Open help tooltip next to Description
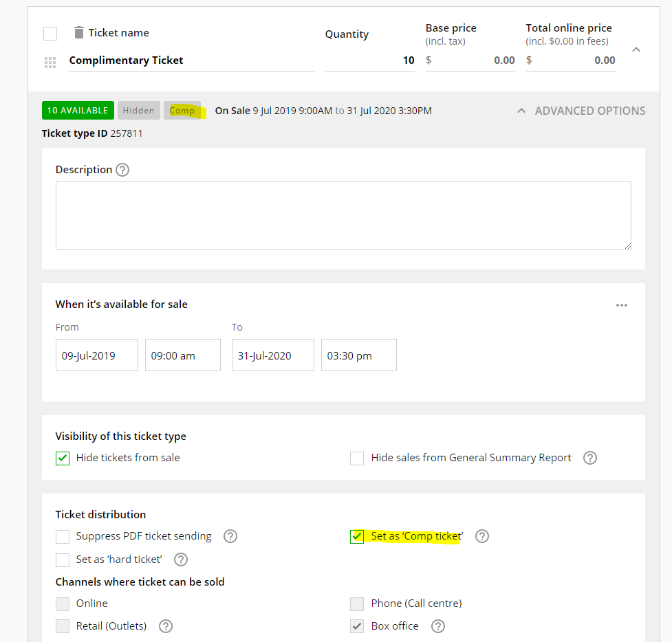This screenshot has width=672, height=642. pyautogui.click(x=122, y=169)
